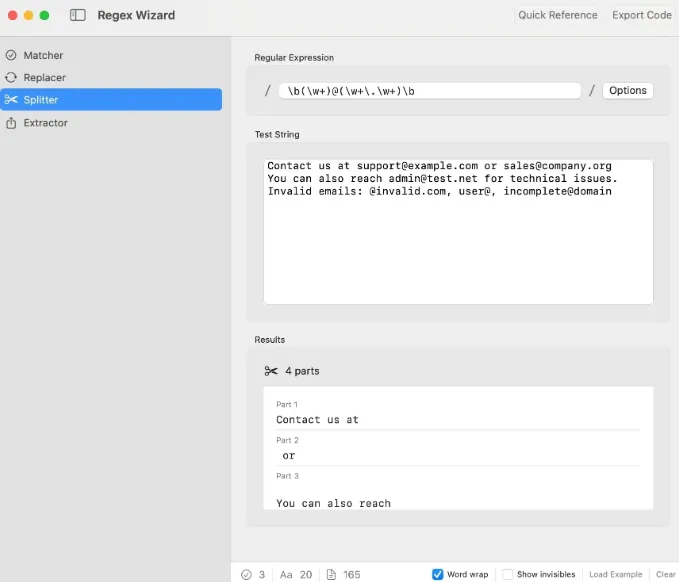Click the document length icon in status bar

(331, 575)
